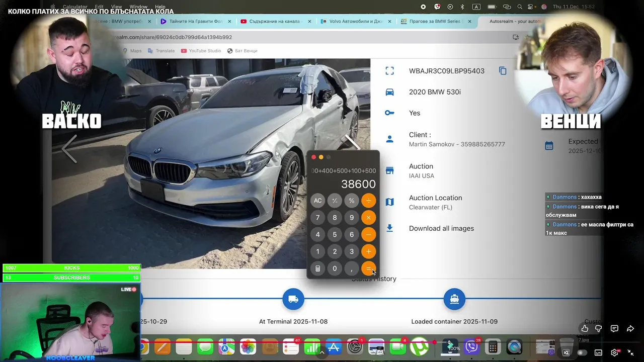Click the map icon beside Auction Location
Viewport: 644px width, 362px height.
389,202
